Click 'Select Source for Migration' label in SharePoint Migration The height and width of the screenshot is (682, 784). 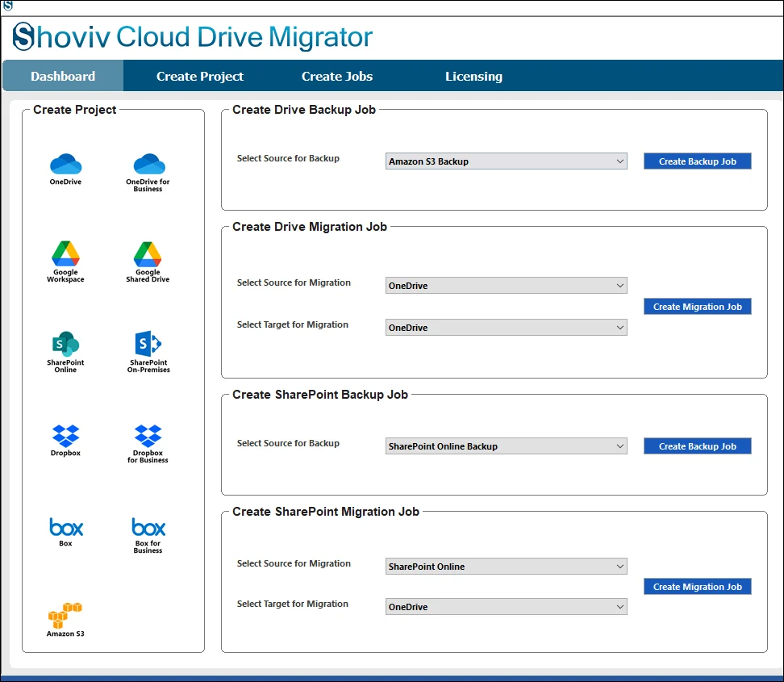294,563
